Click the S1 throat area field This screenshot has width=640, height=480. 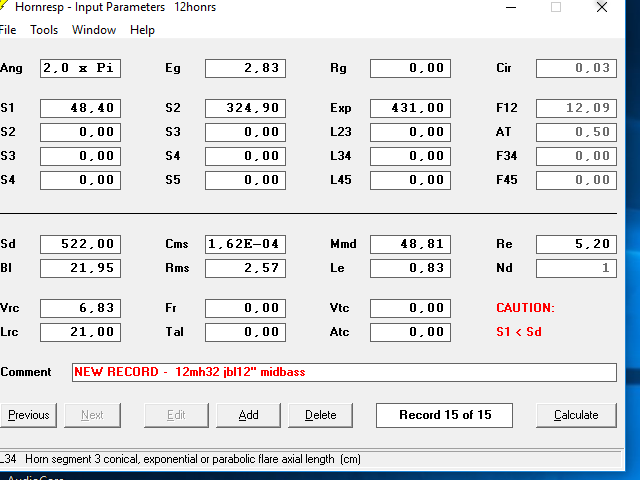click(x=80, y=108)
